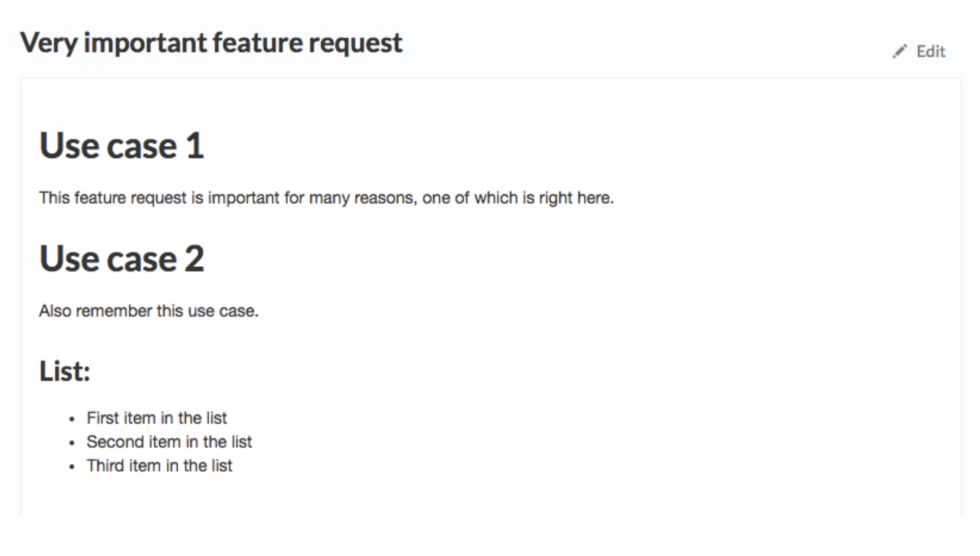
Task: Click the 'Use case 1' heading
Action: pyautogui.click(x=122, y=145)
